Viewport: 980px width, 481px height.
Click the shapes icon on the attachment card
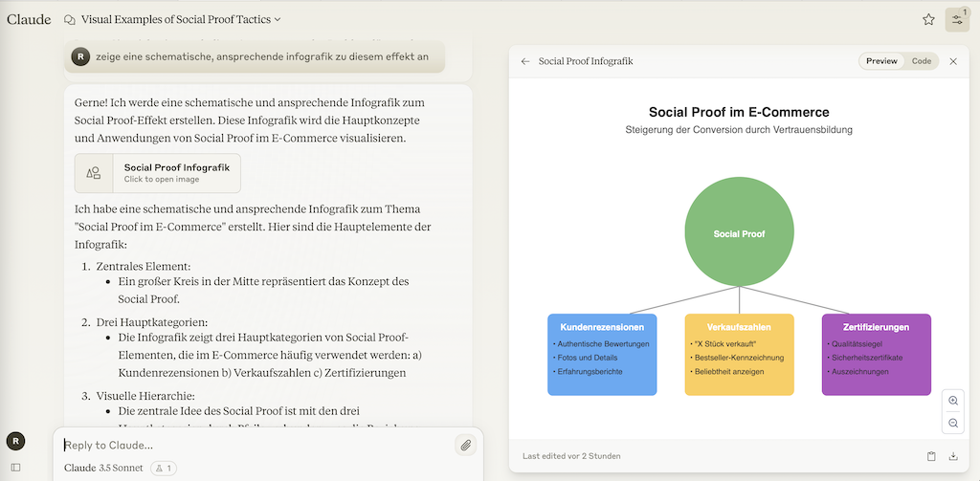94,173
